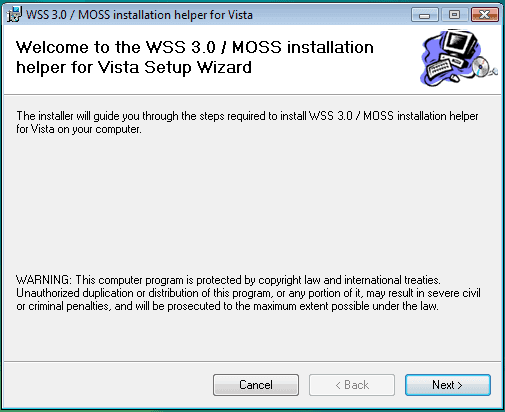Click the "for Vista on your computer" text line
505x412 pixels.
tap(79, 129)
